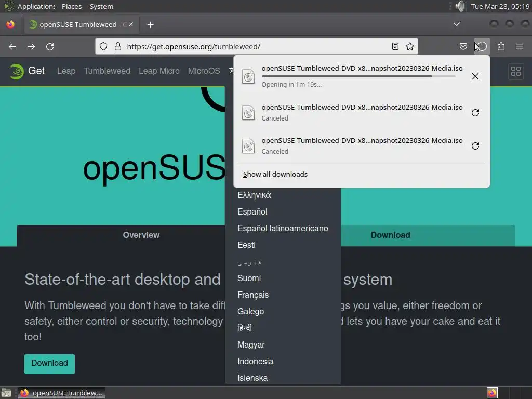Go forward with the browser forward arrow
This screenshot has width=532, height=399.
point(31,46)
